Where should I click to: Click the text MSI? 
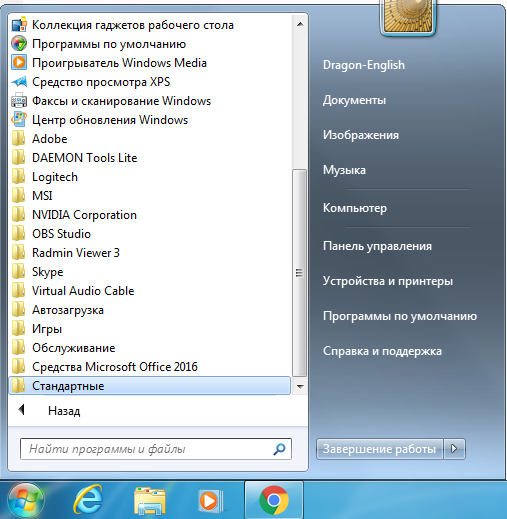[42, 196]
